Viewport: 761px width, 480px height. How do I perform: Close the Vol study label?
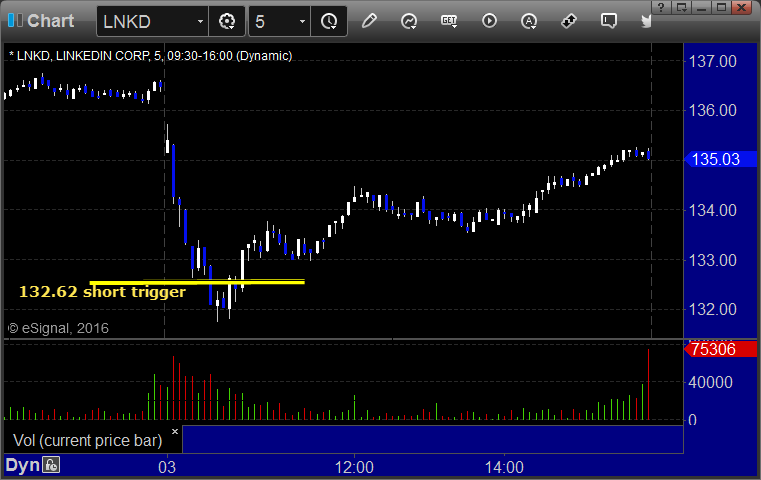[x=175, y=431]
